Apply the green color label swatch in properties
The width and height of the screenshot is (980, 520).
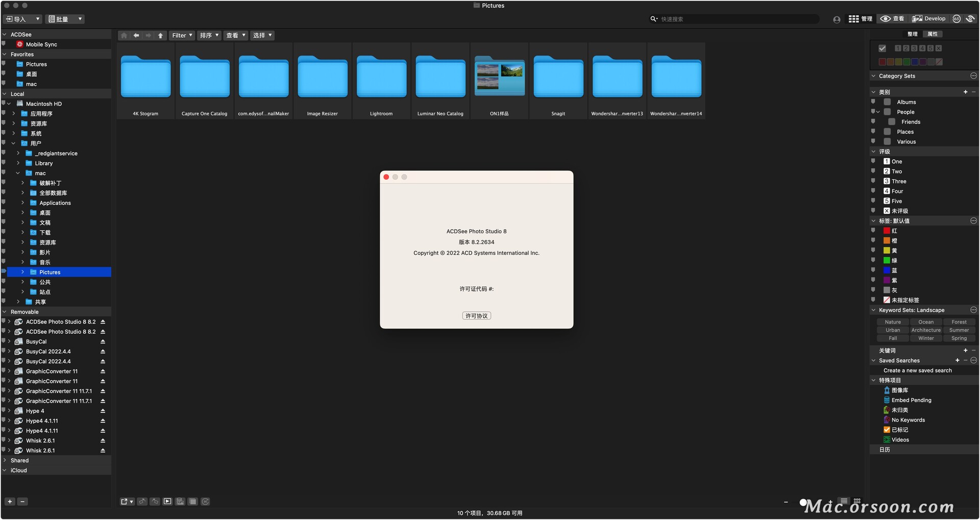point(906,62)
